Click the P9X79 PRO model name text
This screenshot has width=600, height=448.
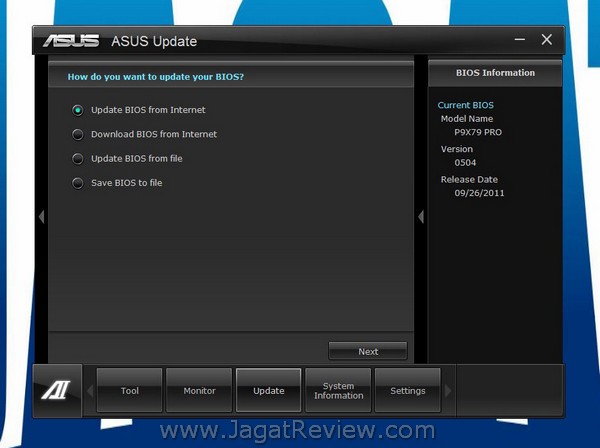[476, 131]
